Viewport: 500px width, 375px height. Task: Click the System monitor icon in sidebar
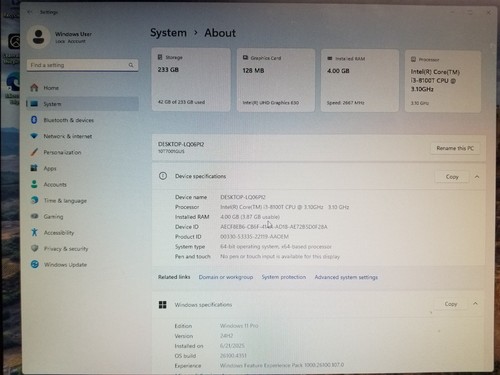[x=34, y=104]
